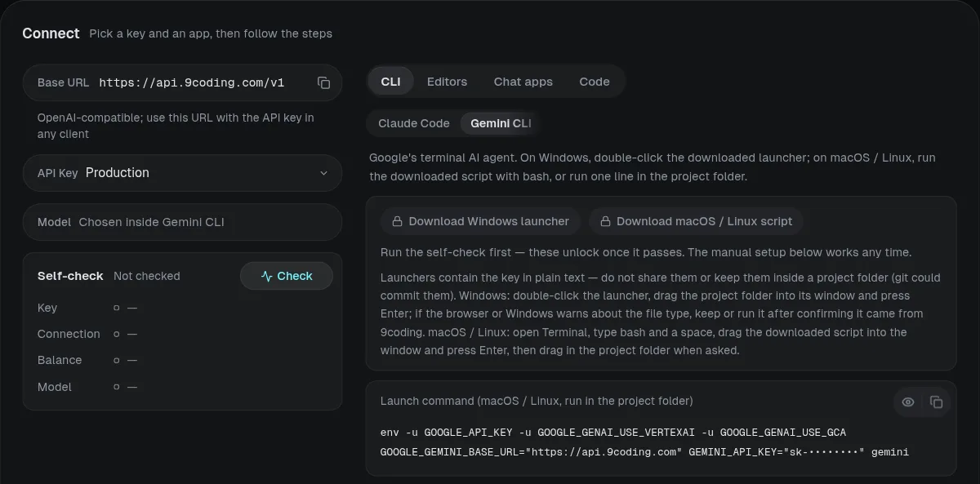Switch to the CLI tab
Screen dimensions: 980x484
coord(390,82)
